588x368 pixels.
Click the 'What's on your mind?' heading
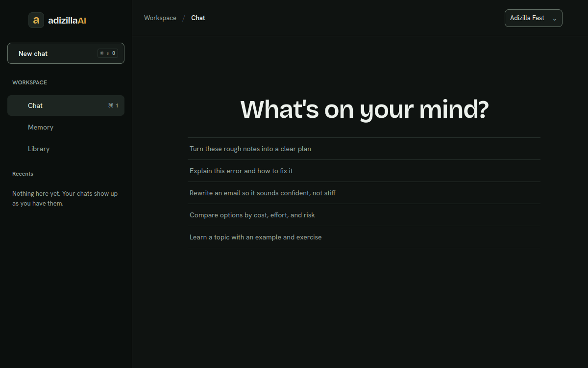(365, 109)
